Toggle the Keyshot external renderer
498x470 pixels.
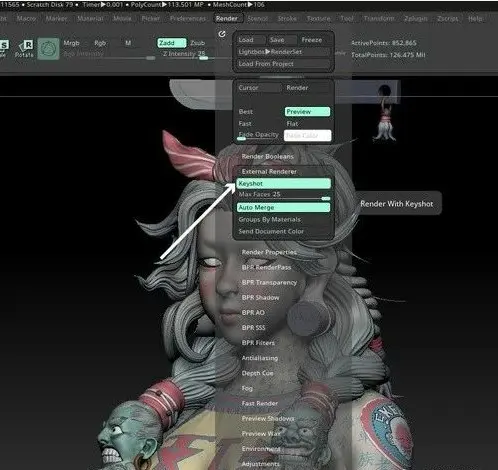coord(284,183)
